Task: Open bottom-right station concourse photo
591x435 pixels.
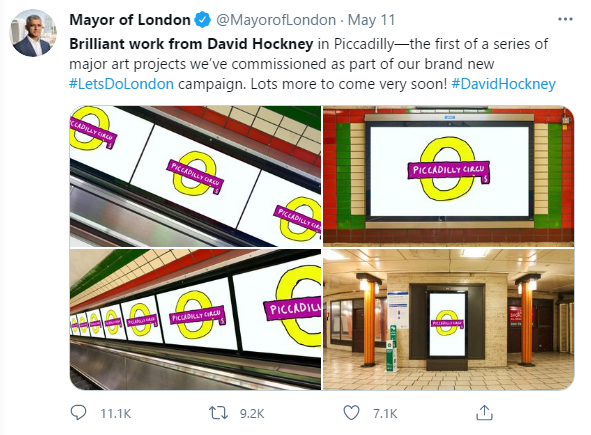Action: click(449, 319)
